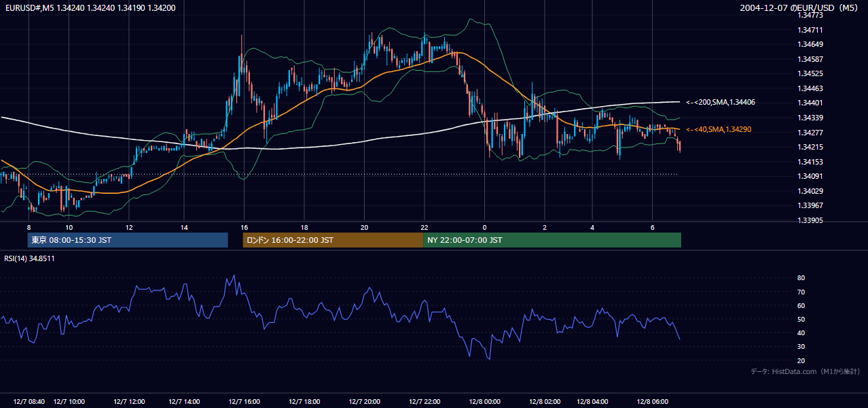Click RSI scale value 40
The image size is (868, 408).
tap(801, 333)
